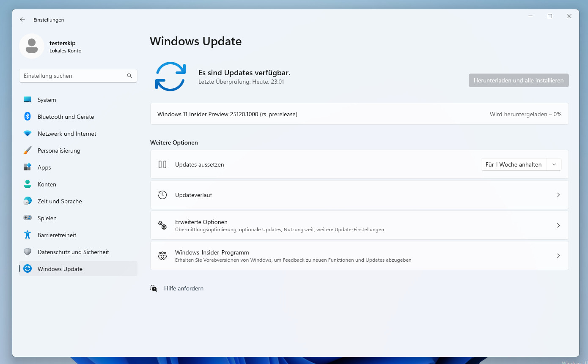
Task: Click the Hilfe anfordern help icon
Action: [154, 288]
